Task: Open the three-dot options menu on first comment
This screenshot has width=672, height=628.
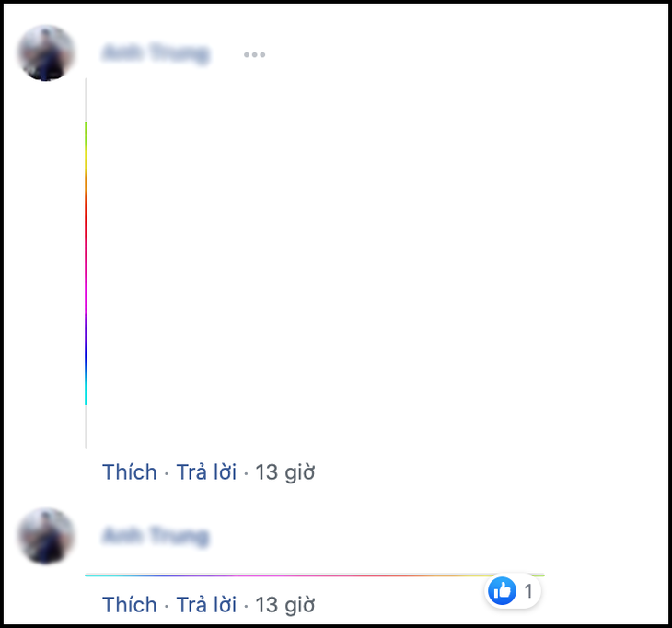Action: pos(255,54)
